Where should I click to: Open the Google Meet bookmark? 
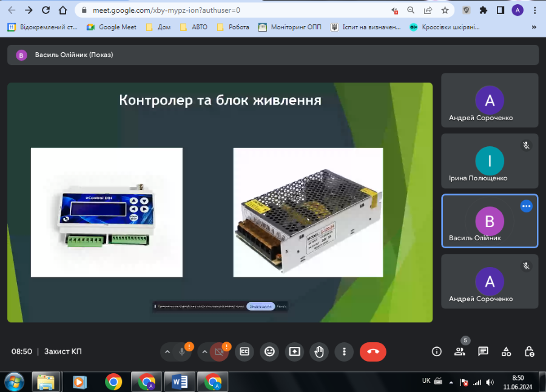[112, 27]
